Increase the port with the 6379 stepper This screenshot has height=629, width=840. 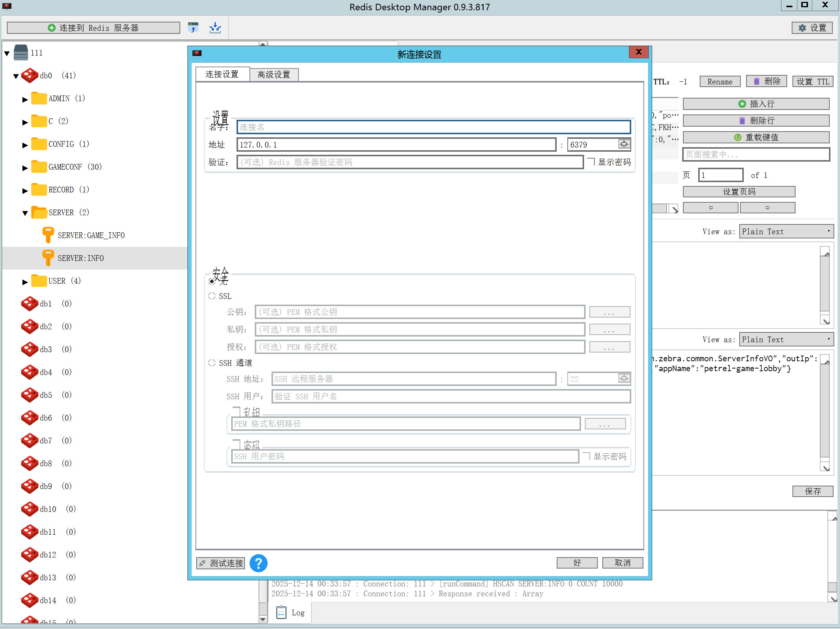click(624, 142)
